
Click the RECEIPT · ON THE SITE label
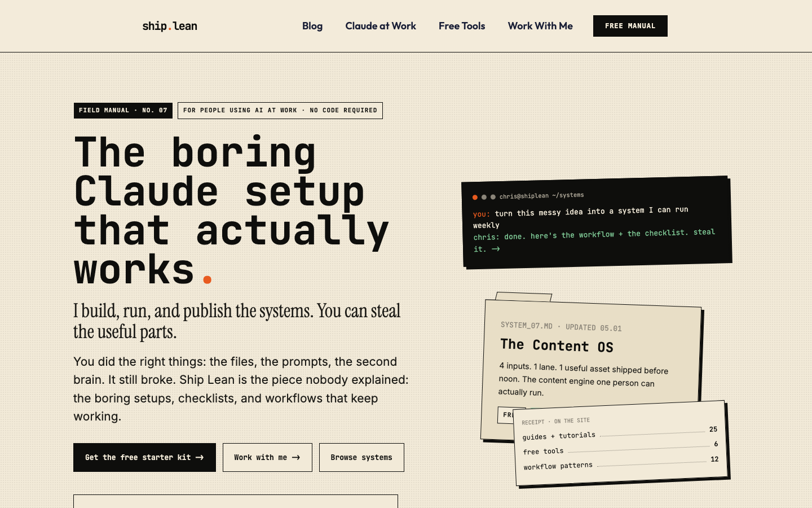[x=555, y=421]
